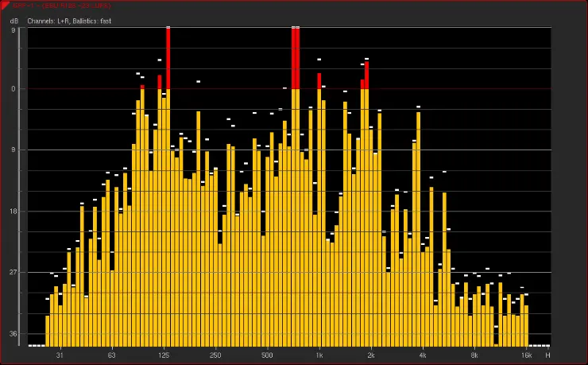
Task: Click the 36 dB mark on the scale
Action: [12, 334]
